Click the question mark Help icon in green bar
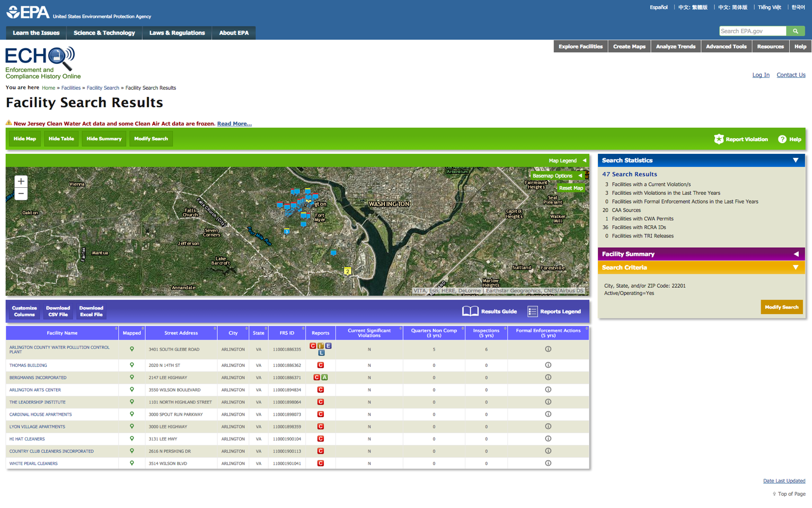 click(x=782, y=139)
